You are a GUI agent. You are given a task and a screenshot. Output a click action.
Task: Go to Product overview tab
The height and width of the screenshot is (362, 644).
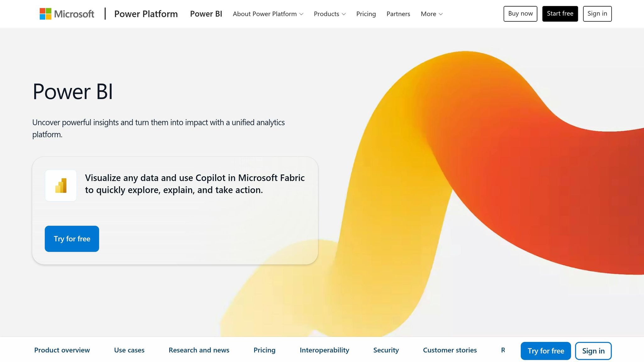pos(62,350)
